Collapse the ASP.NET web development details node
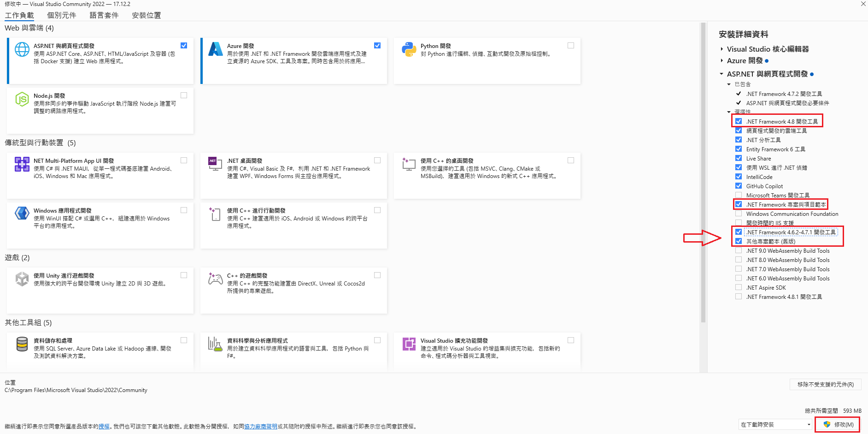The height and width of the screenshot is (434, 868). pyautogui.click(x=721, y=74)
